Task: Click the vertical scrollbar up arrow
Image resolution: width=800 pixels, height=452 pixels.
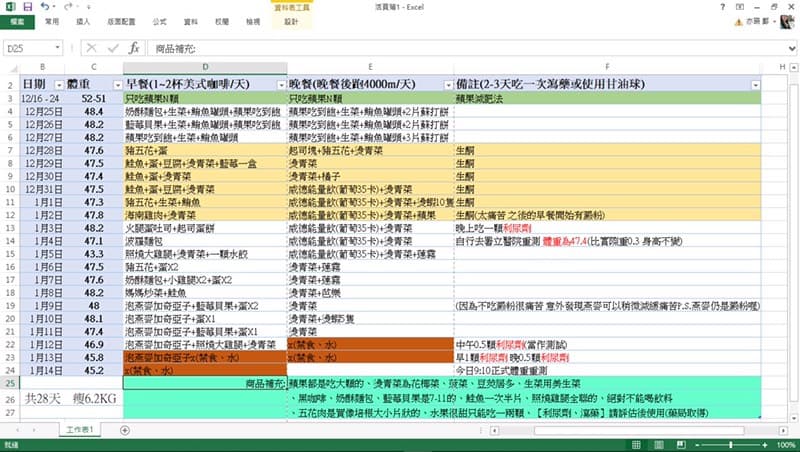Action: tap(794, 67)
